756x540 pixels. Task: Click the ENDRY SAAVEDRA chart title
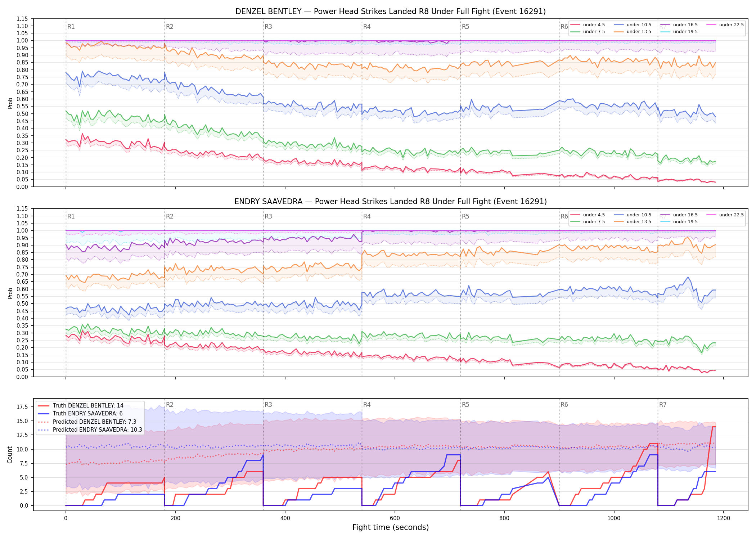click(x=391, y=202)
